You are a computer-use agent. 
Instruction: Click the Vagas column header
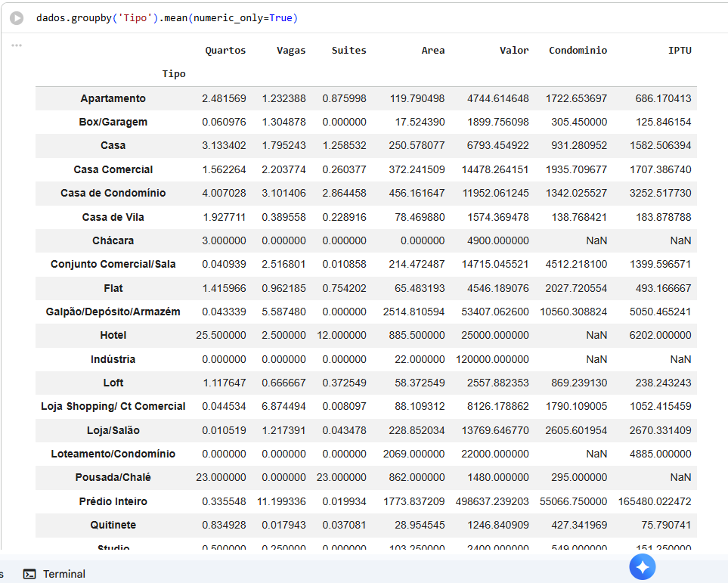tap(291, 50)
